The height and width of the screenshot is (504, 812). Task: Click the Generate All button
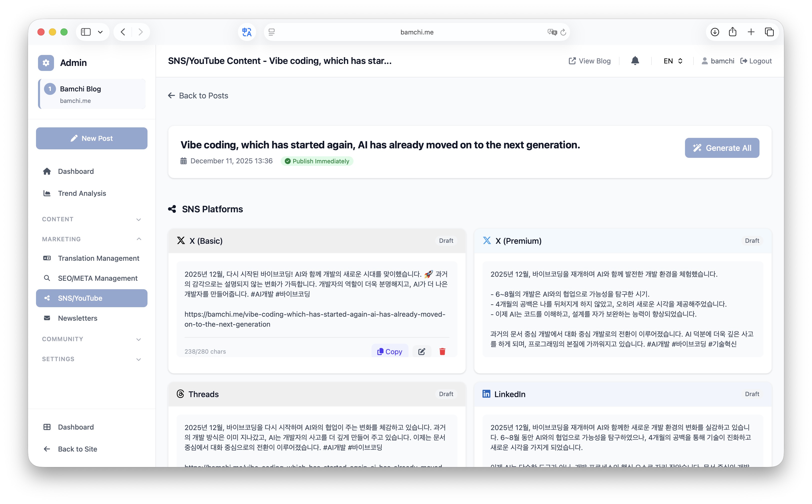[722, 148]
